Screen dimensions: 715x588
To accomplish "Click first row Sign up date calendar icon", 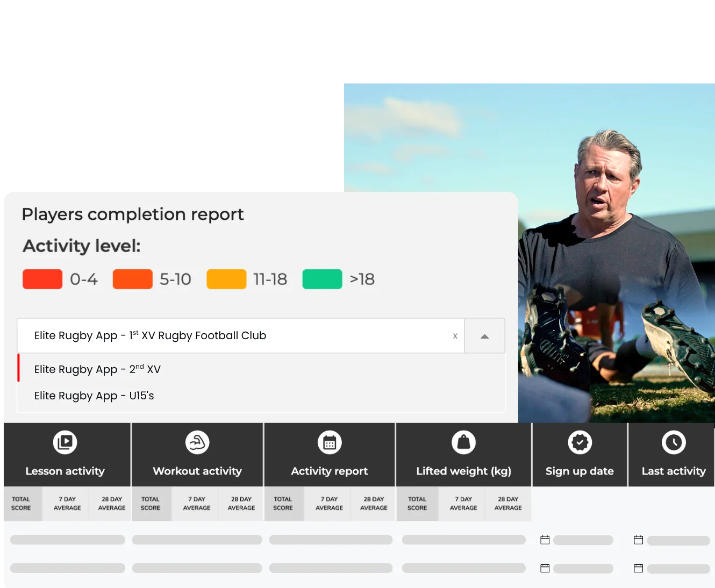I will (545, 540).
